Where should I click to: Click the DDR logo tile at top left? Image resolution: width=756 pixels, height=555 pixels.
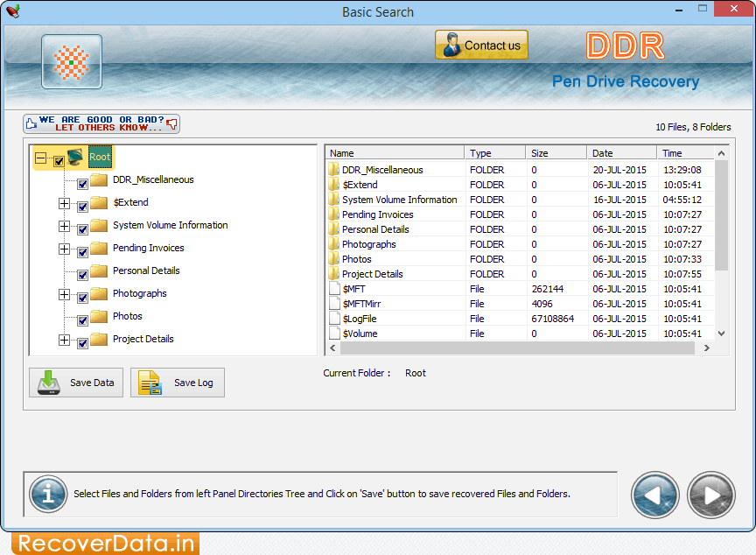pos(72,61)
